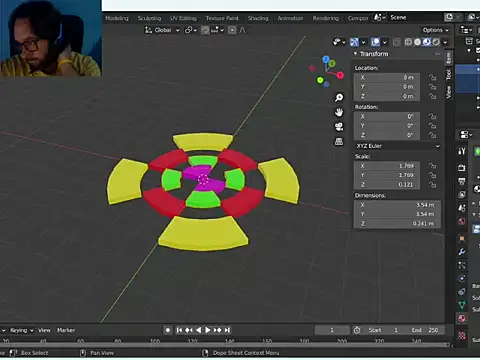Switch to the Animation workspace tab
Image resolution: width=480 pixels, height=360 pixels.
pyautogui.click(x=290, y=18)
